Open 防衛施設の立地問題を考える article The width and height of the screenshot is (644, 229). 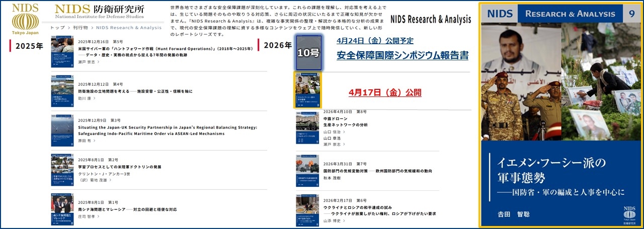[135, 91]
